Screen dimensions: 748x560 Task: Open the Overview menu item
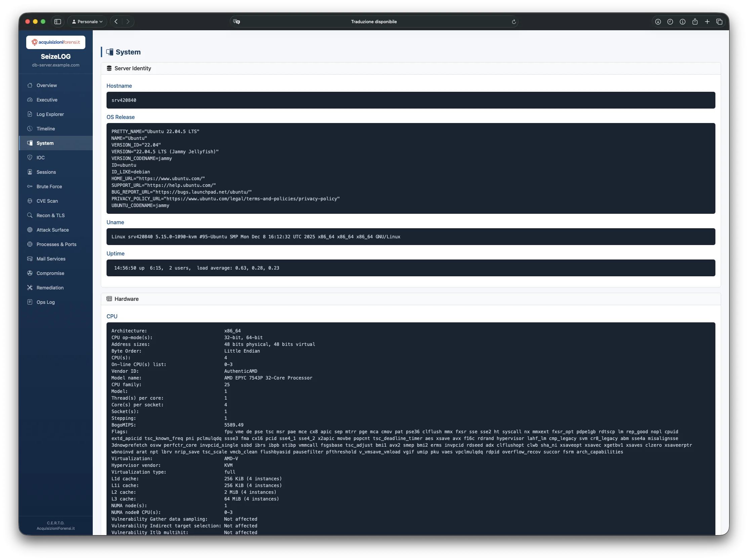[47, 85]
